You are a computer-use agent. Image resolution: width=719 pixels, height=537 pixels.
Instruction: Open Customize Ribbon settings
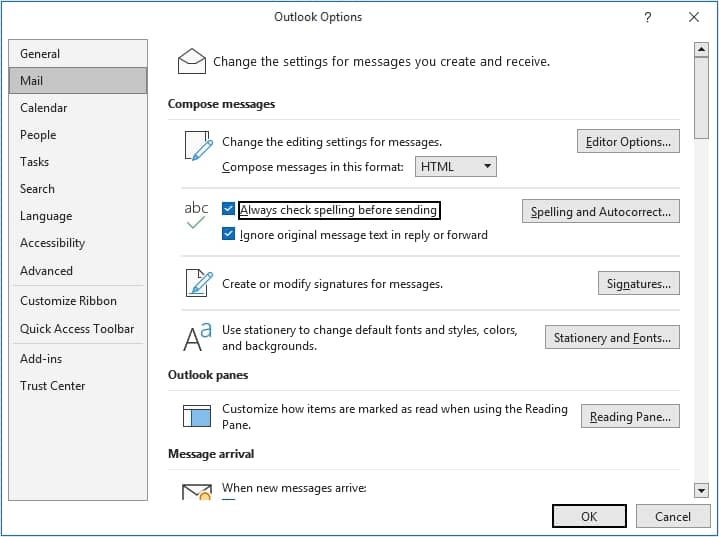(78, 301)
